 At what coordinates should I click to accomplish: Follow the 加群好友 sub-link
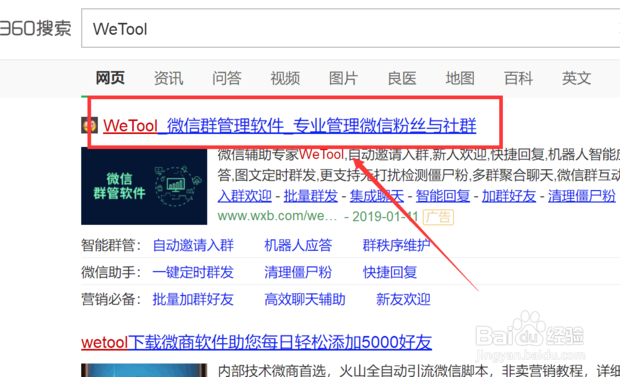[509, 196]
